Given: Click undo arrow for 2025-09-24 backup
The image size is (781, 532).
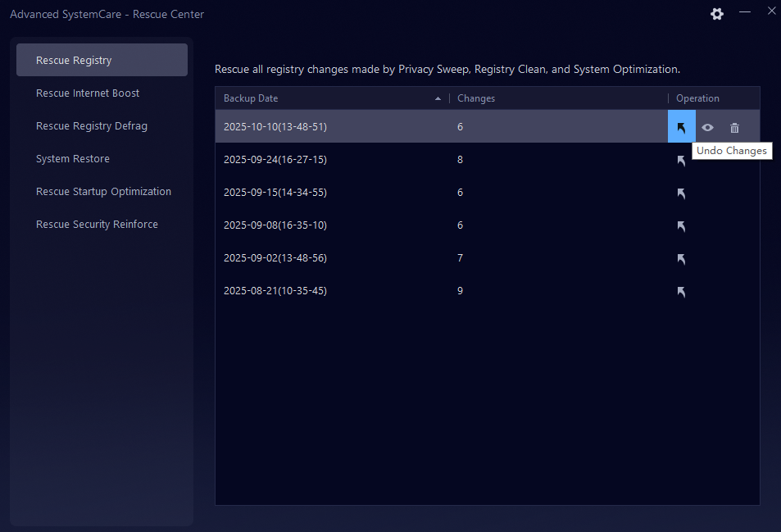Looking at the screenshot, I should pos(681,161).
